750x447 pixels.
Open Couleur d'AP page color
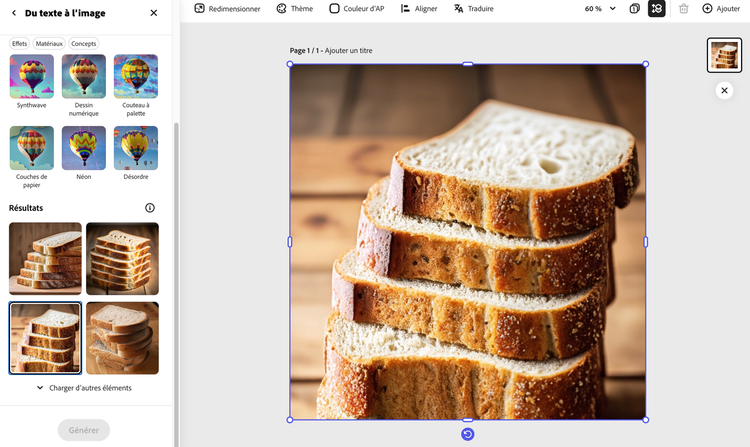(x=357, y=9)
